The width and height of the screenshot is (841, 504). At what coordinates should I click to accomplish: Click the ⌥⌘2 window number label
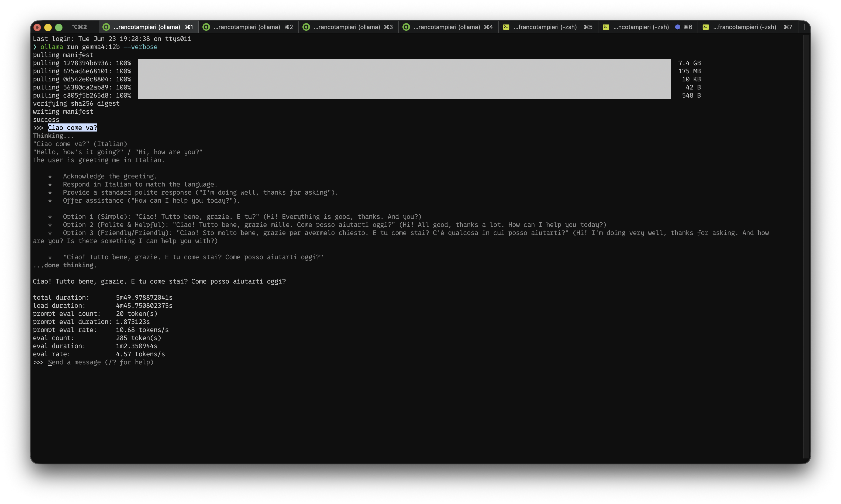pyautogui.click(x=80, y=27)
